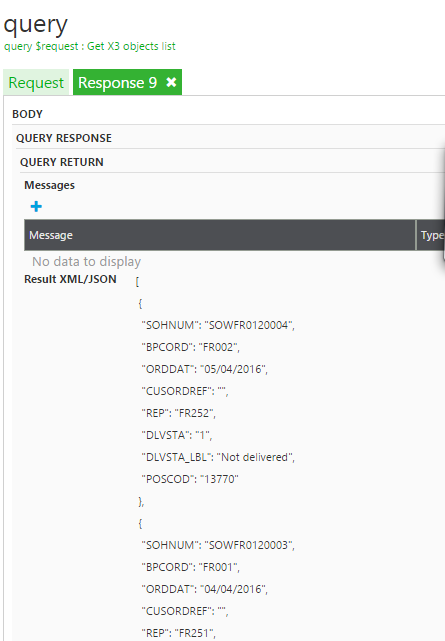Click the SOWFR0120004 order number line
Image resolution: width=445 pixels, height=641 pixels.
pyautogui.click(x=218, y=325)
